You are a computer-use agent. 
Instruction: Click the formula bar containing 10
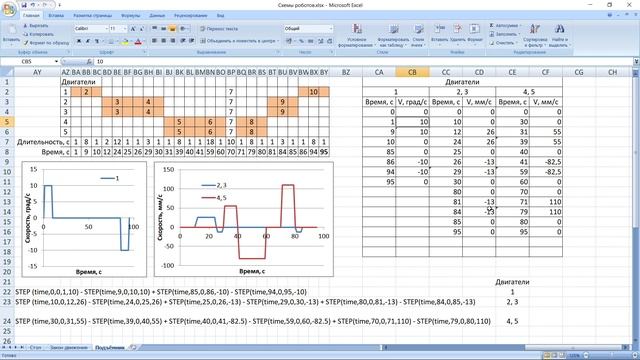363,61
